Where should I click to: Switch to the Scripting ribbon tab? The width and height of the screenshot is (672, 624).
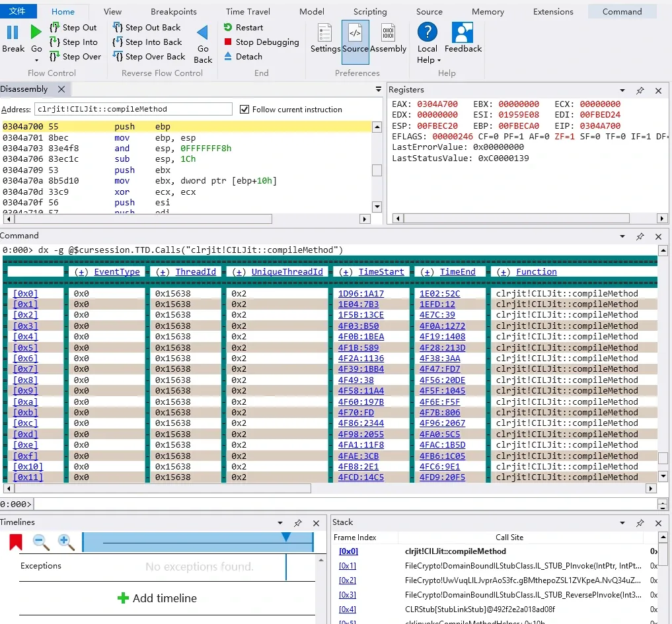[x=370, y=12]
